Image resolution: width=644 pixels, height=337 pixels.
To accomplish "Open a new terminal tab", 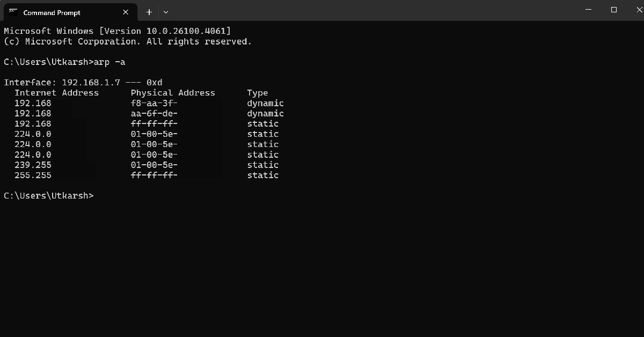I will [149, 12].
